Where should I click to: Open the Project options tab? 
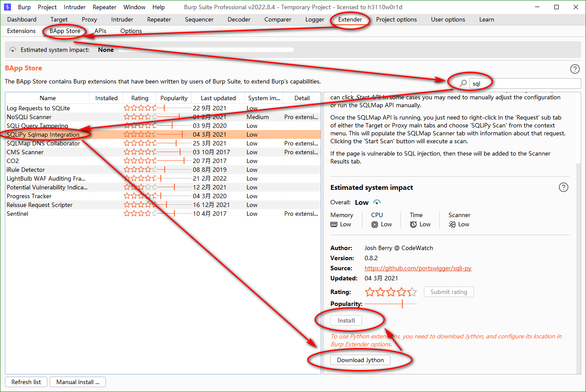tap(396, 19)
